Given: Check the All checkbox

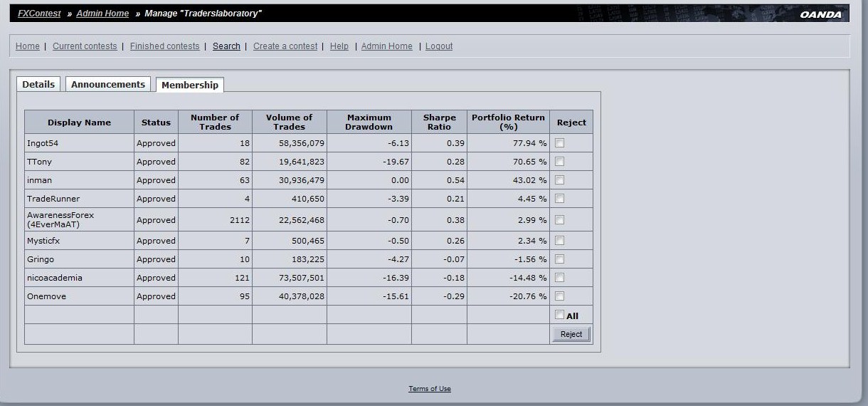Looking at the screenshot, I should [x=560, y=315].
